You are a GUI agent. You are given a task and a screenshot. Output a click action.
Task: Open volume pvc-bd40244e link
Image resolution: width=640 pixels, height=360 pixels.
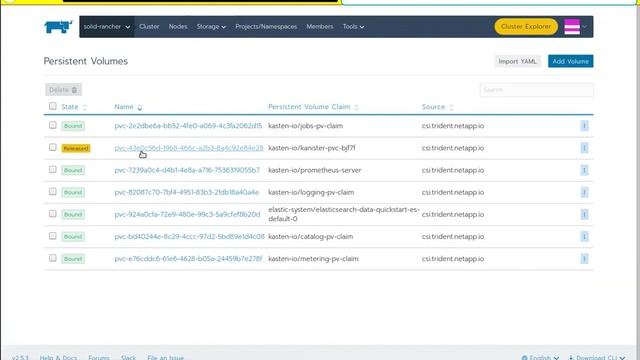189,236
